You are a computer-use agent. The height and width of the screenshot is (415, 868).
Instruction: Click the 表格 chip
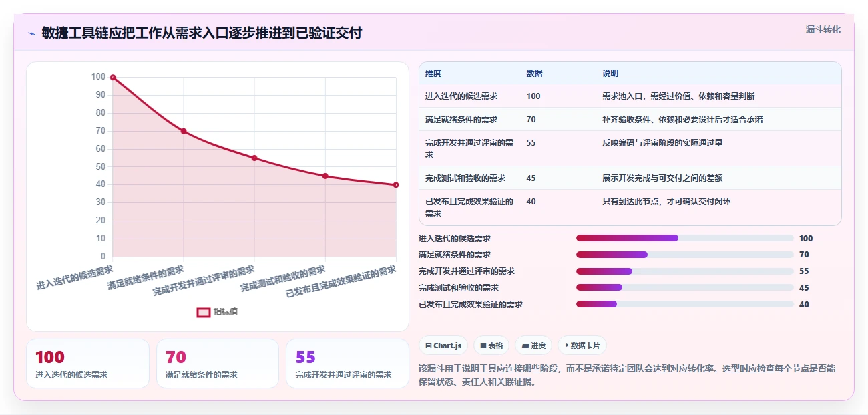pyautogui.click(x=491, y=345)
